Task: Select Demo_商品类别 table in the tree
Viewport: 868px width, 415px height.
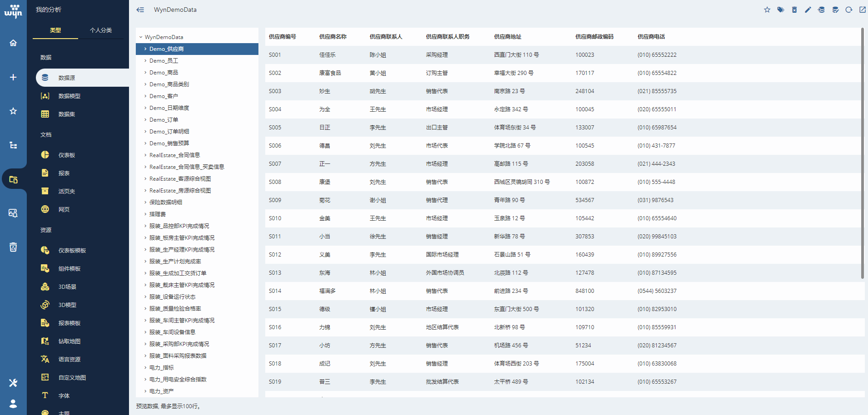Action: [169, 84]
